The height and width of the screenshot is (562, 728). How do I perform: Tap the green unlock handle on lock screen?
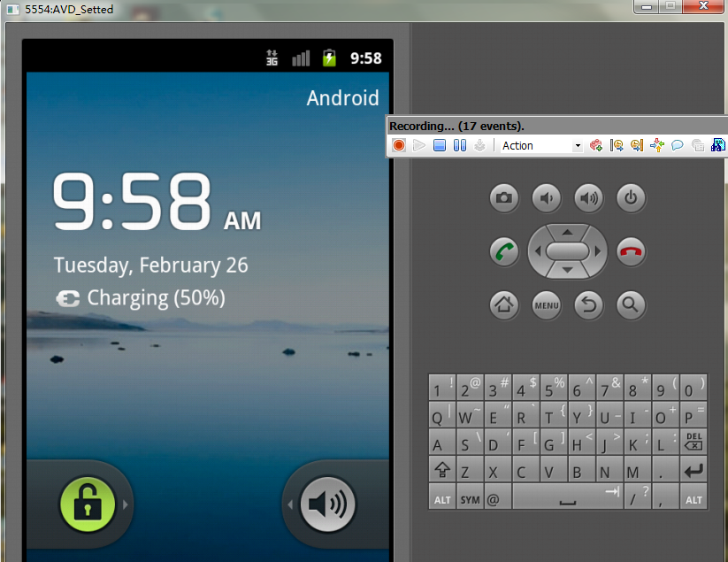tap(88, 504)
